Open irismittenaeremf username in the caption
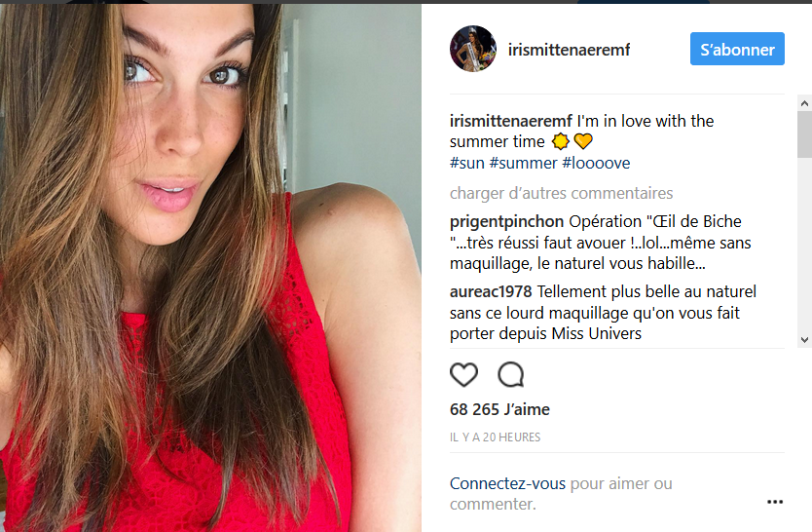 (510, 121)
